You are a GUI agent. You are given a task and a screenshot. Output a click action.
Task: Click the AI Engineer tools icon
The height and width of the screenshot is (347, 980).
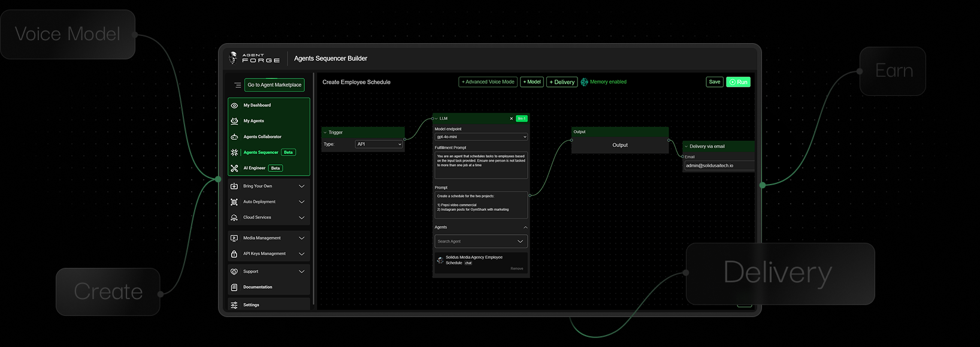pyautogui.click(x=234, y=168)
